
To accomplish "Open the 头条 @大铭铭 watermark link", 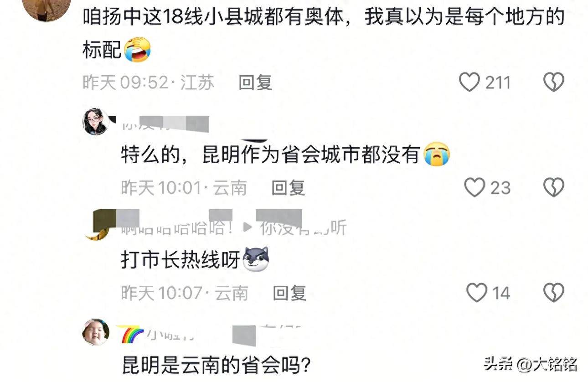I will (x=531, y=364).
